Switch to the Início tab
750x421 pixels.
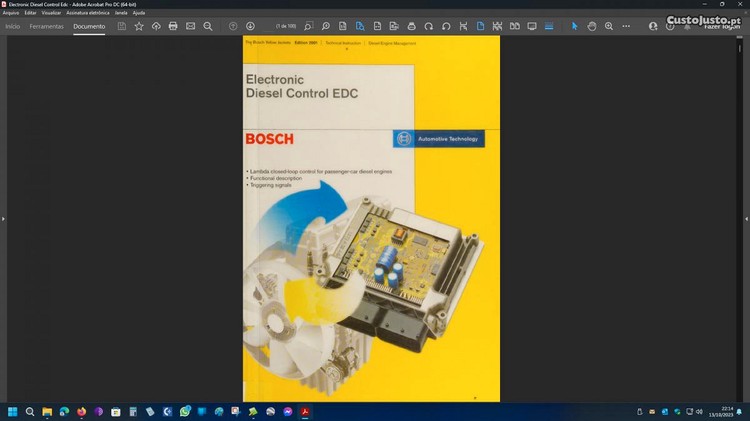pyautogui.click(x=13, y=26)
